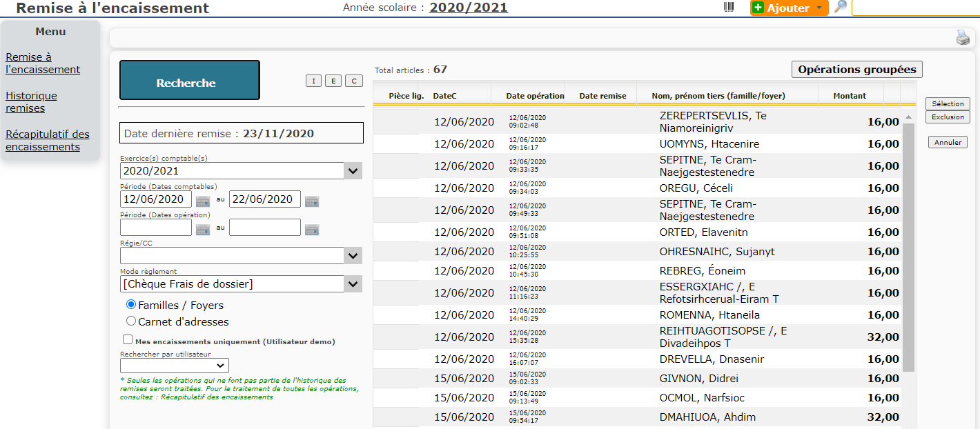Screen dimensions: 980x429
Task: Open calendar for end operation date
Action: point(312,229)
